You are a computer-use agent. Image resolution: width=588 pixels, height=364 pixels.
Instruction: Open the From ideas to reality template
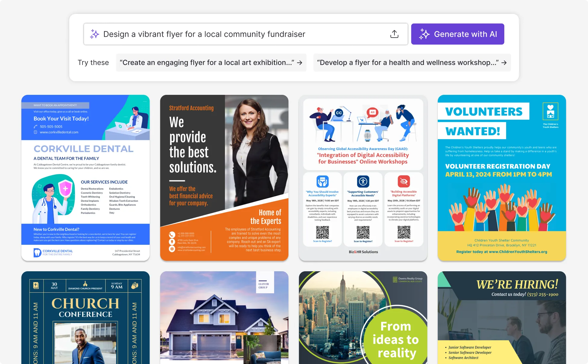363,318
